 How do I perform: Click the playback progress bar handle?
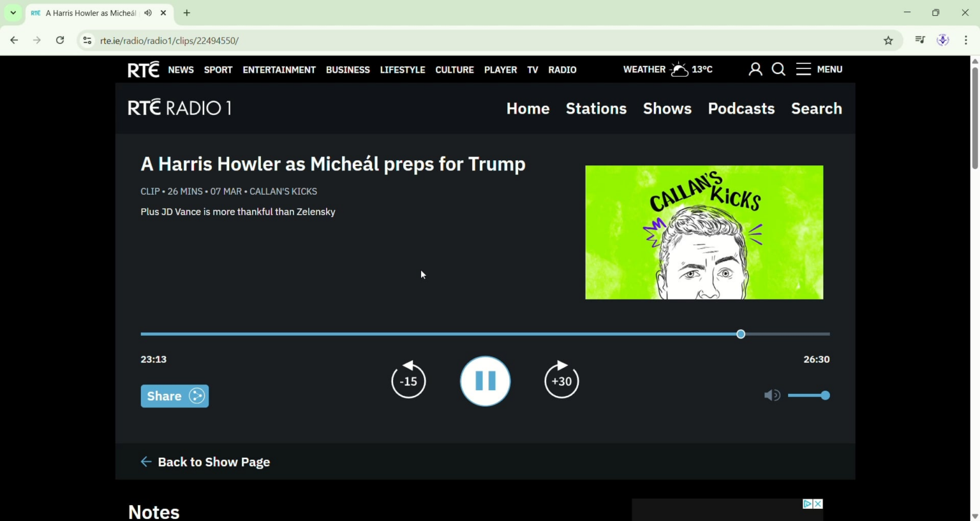(x=741, y=334)
